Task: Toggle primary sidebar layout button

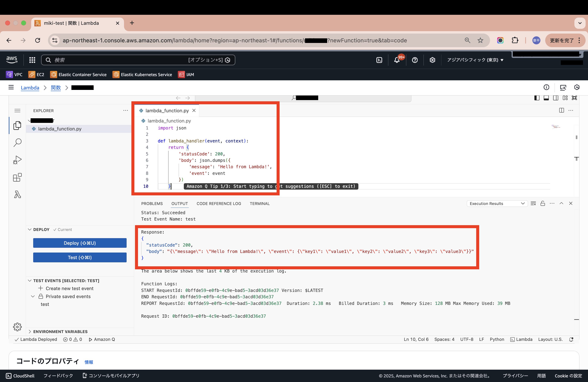Action: tap(537, 98)
